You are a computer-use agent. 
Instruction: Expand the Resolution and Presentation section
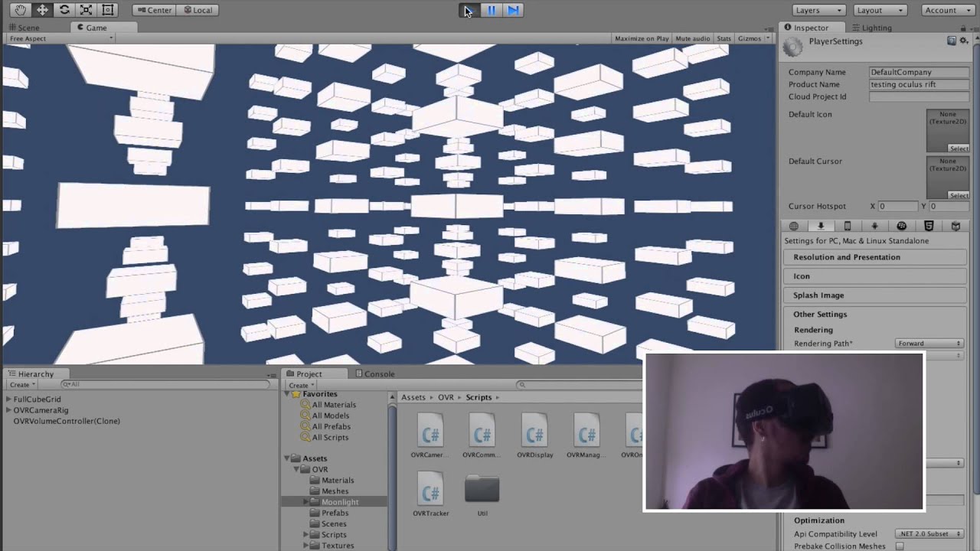[875, 257]
